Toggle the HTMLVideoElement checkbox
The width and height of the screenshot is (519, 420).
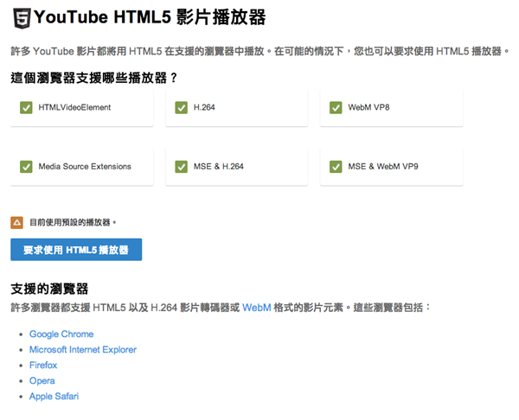[26, 108]
